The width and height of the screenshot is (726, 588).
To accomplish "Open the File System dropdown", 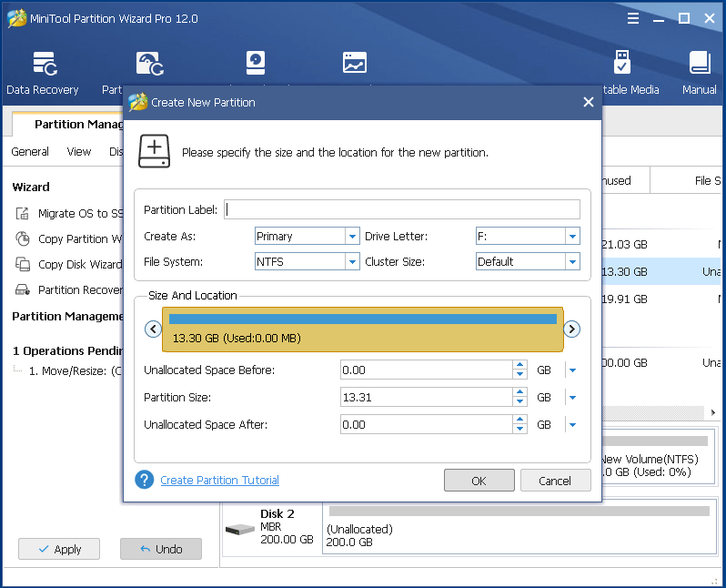I will [x=352, y=262].
